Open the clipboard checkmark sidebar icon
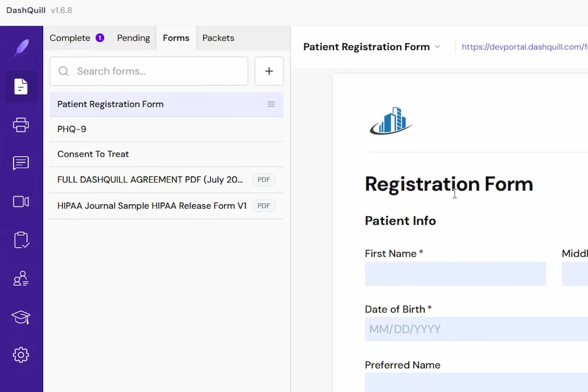This screenshot has height=392, width=588. (x=21, y=240)
